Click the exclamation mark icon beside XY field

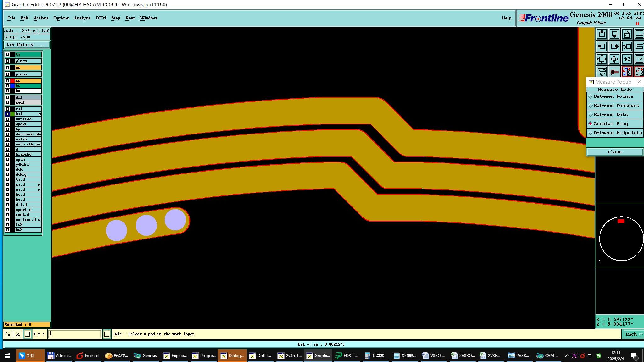tap(107, 334)
